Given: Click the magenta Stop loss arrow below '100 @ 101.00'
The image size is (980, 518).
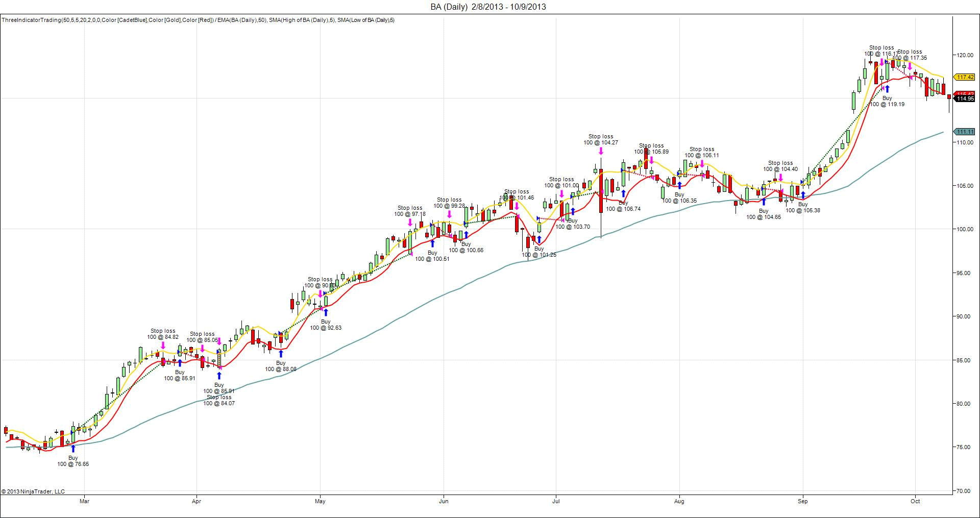Looking at the screenshot, I should coord(561,194).
